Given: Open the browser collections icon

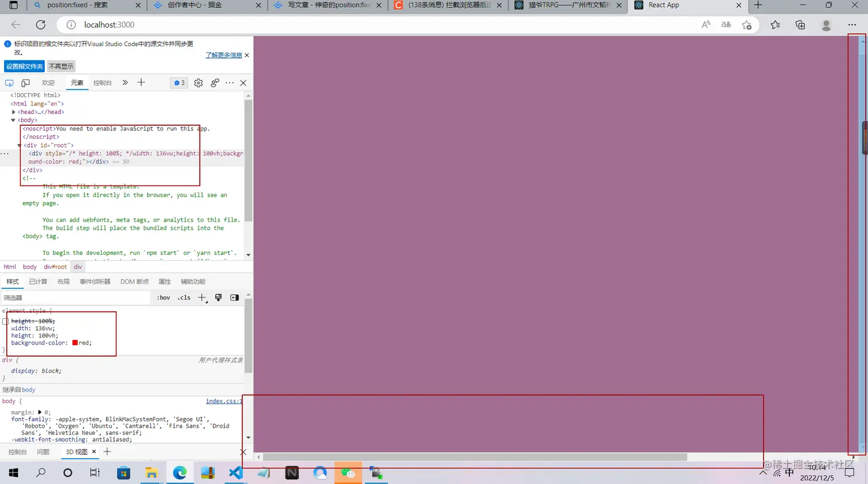Looking at the screenshot, I should tap(800, 25).
